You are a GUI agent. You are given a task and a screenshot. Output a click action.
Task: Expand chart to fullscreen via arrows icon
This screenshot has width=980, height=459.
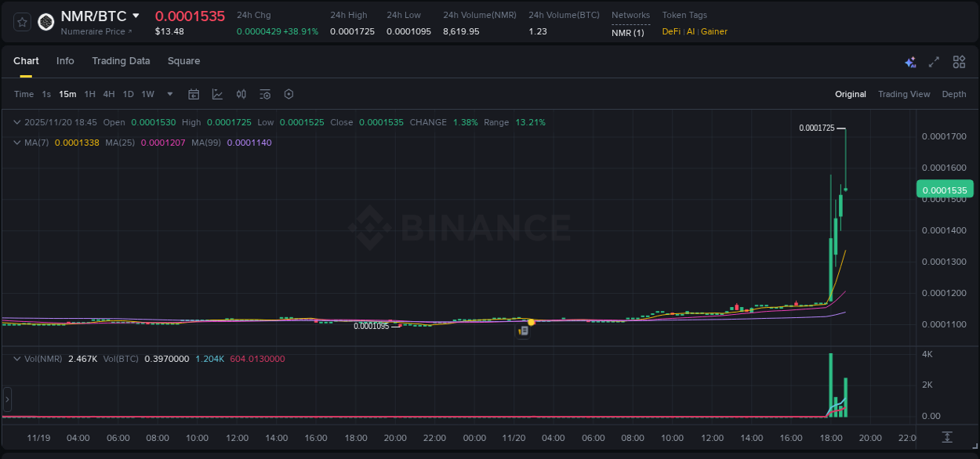pyautogui.click(x=935, y=61)
